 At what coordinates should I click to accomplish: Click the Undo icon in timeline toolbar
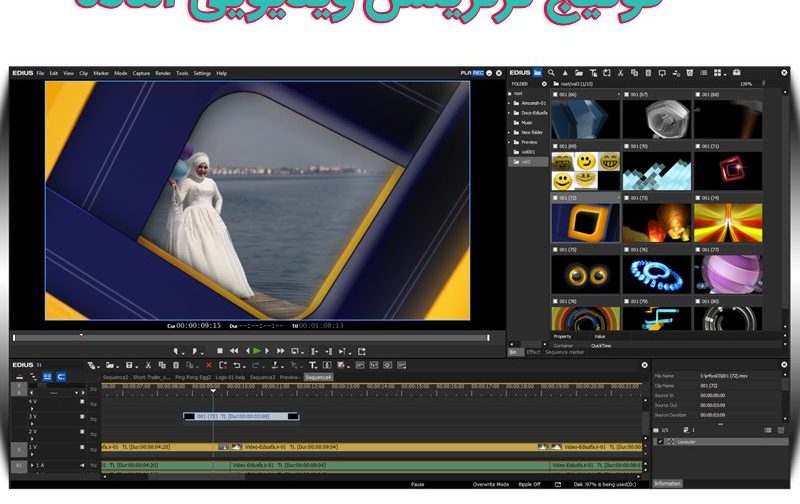237,365
